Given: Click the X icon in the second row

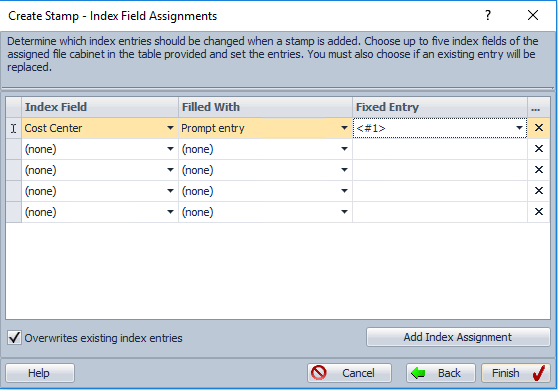Looking at the screenshot, I should click(539, 149).
